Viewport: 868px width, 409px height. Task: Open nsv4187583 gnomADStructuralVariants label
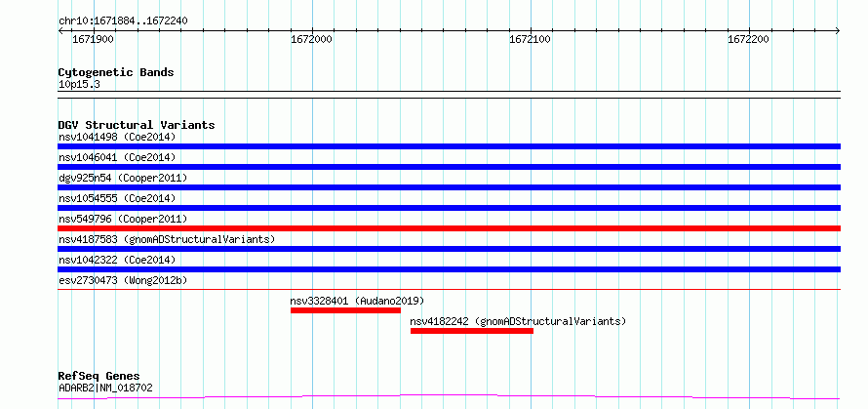click(x=167, y=239)
